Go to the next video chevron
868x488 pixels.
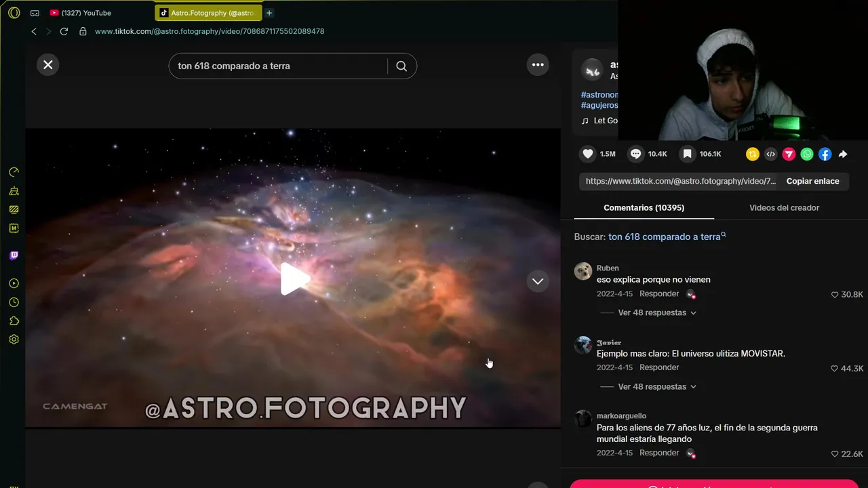[538, 281]
